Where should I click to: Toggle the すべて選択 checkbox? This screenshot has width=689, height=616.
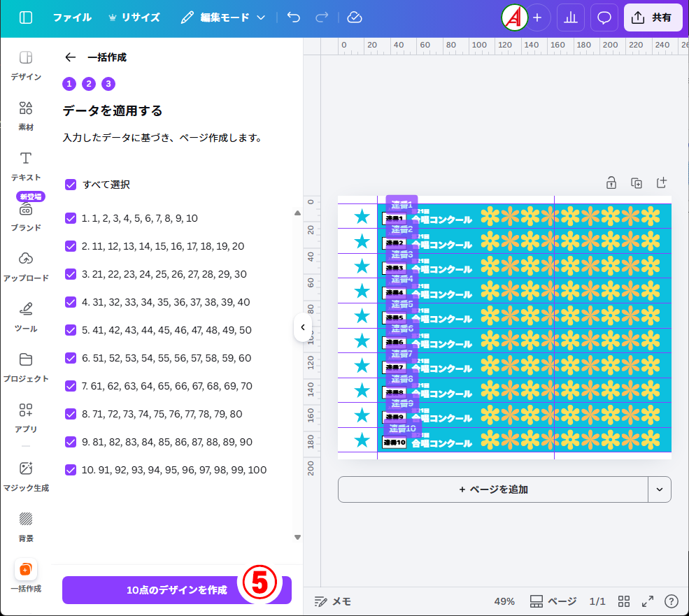pos(71,185)
